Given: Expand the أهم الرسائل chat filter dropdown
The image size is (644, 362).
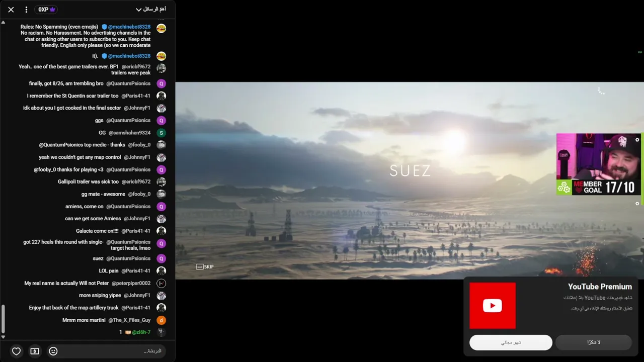Looking at the screenshot, I should tap(151, 10).
